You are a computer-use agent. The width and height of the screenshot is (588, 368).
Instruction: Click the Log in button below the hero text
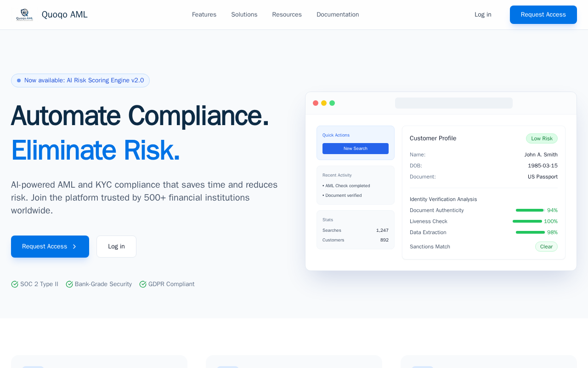pos(116,247)
